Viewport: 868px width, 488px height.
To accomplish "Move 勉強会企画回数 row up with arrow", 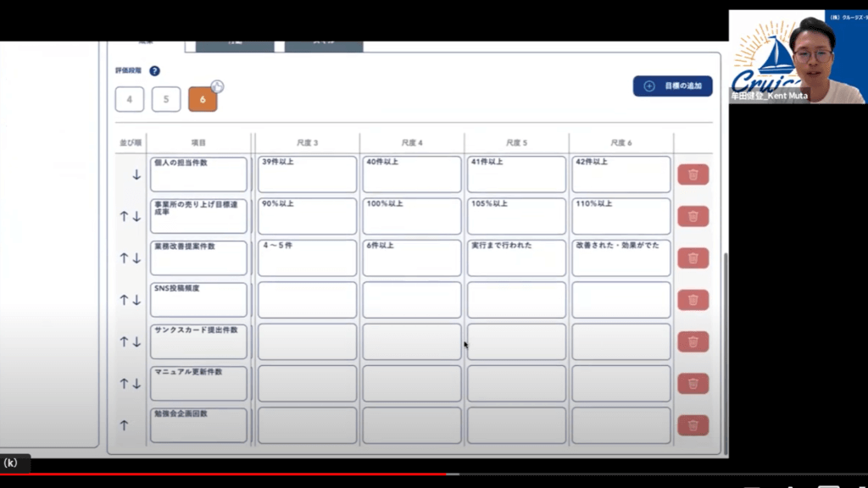I will pos(125,425).
